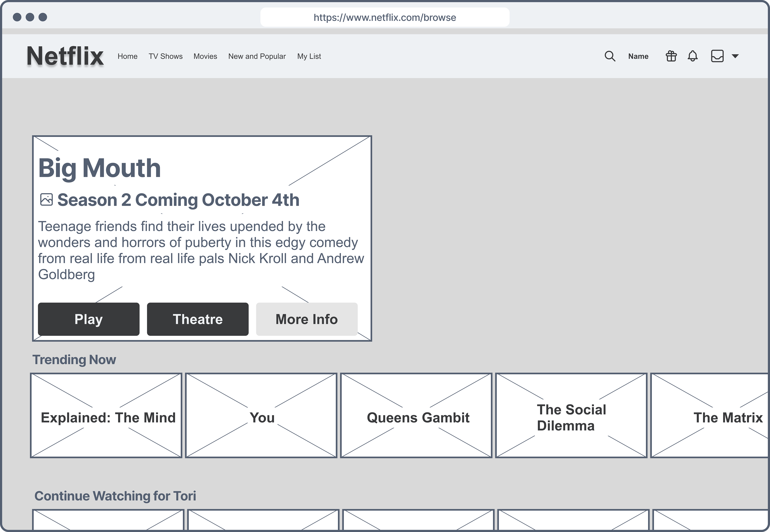
Task: Open My List navigation item
Action: point(309,56)
